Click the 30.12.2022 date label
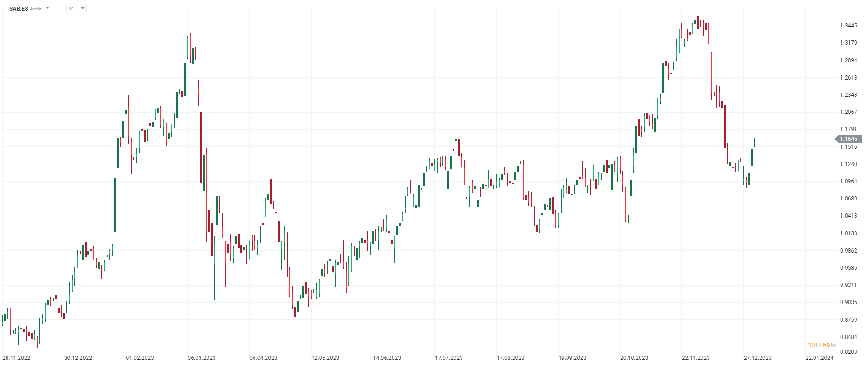The image size is (868, 366). (x=78, y=358)
